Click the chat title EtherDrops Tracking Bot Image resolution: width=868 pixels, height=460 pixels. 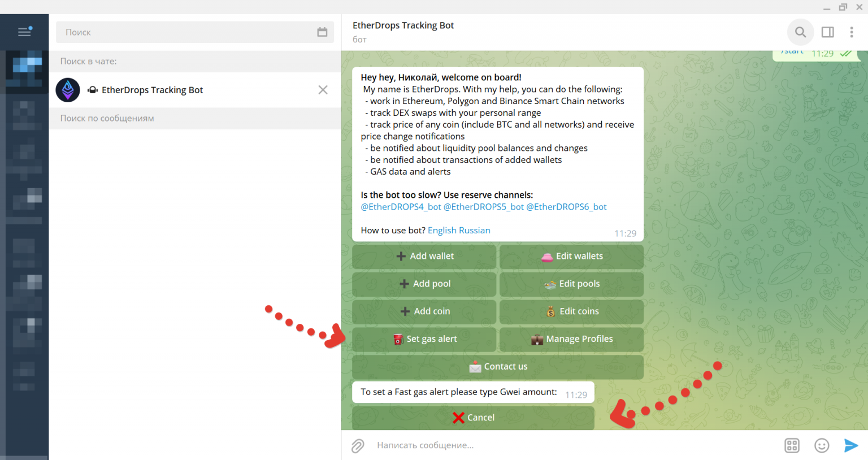coord(403,25)
